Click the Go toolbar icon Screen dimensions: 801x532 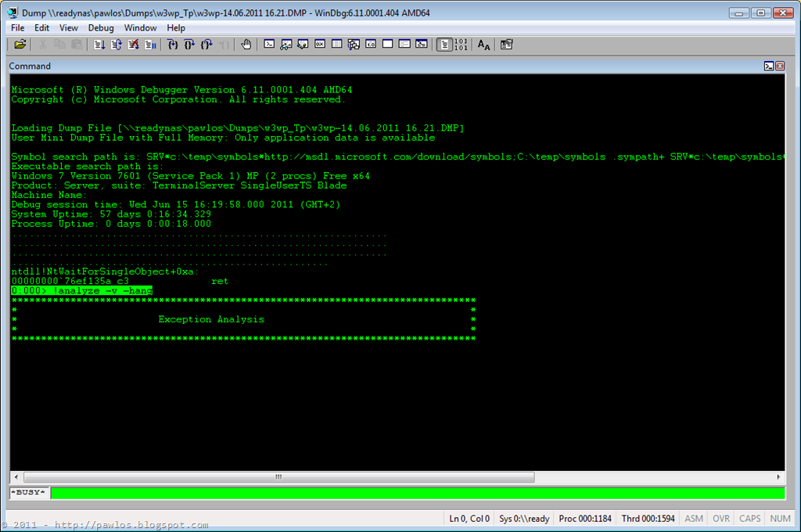(99, 45)
